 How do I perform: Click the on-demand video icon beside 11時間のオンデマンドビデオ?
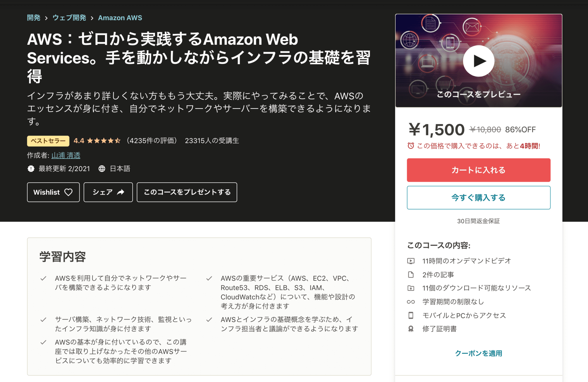pyautogui.click(x=411, y=261)
